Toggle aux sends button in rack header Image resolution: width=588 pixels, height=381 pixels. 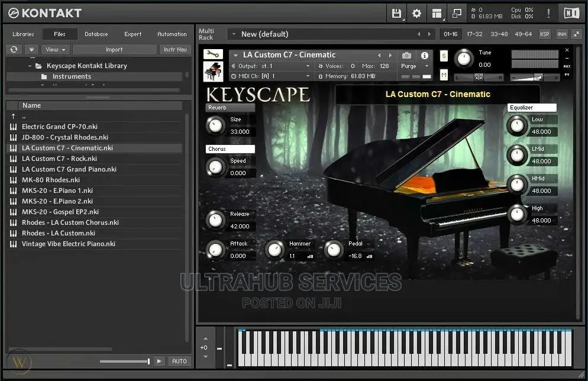pos(562,34)
